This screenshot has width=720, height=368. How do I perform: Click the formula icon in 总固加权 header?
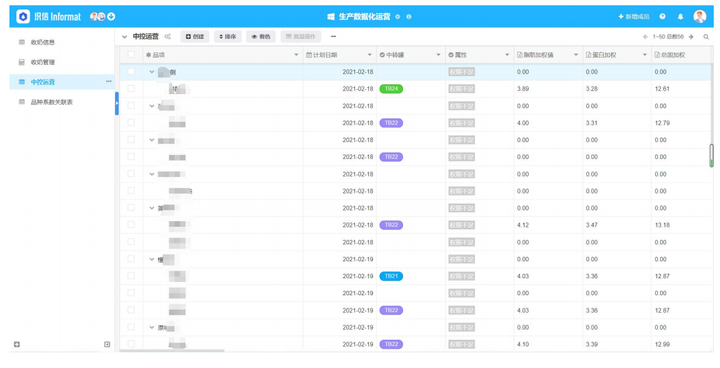pos(658,55)
